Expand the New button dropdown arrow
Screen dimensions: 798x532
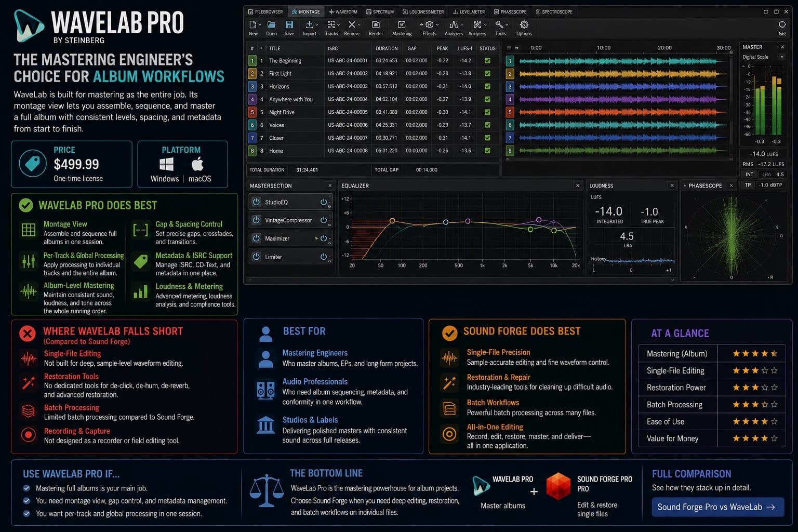(x=259, y=25)
